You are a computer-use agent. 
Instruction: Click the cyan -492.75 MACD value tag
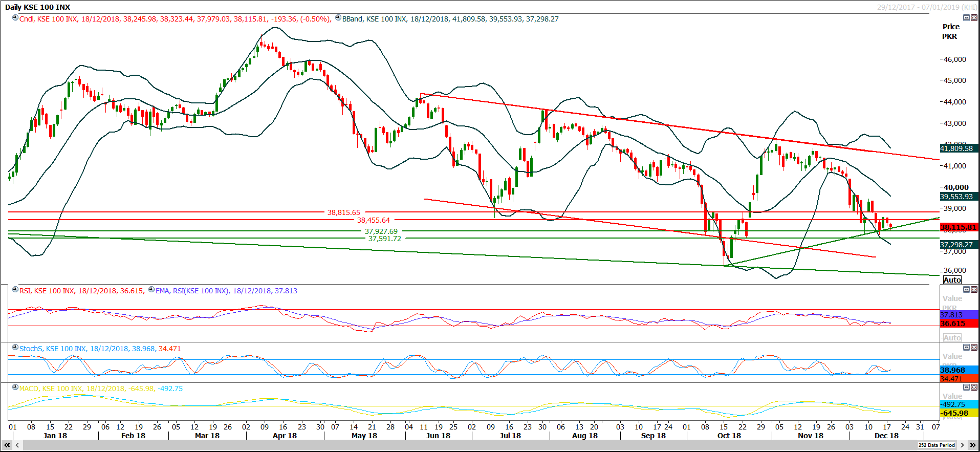[959, 404]
